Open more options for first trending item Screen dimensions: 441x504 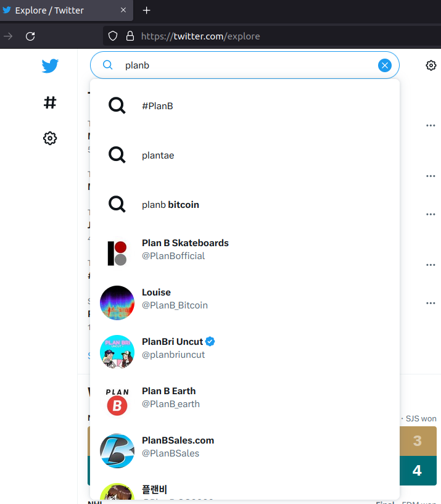[x=431, y=125]
